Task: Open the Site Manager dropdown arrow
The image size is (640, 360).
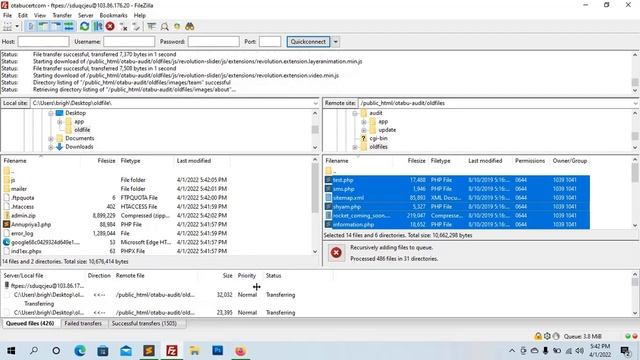Action: (17, 27)
